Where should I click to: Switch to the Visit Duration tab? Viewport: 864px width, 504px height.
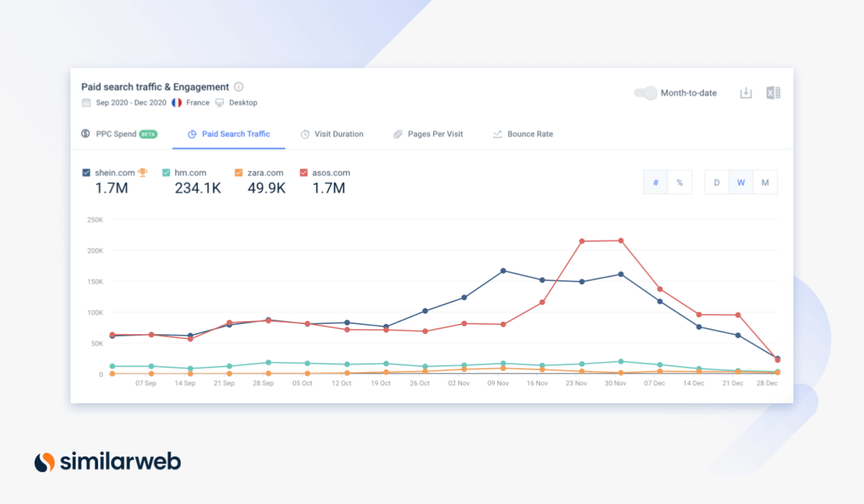click(332, 134)
